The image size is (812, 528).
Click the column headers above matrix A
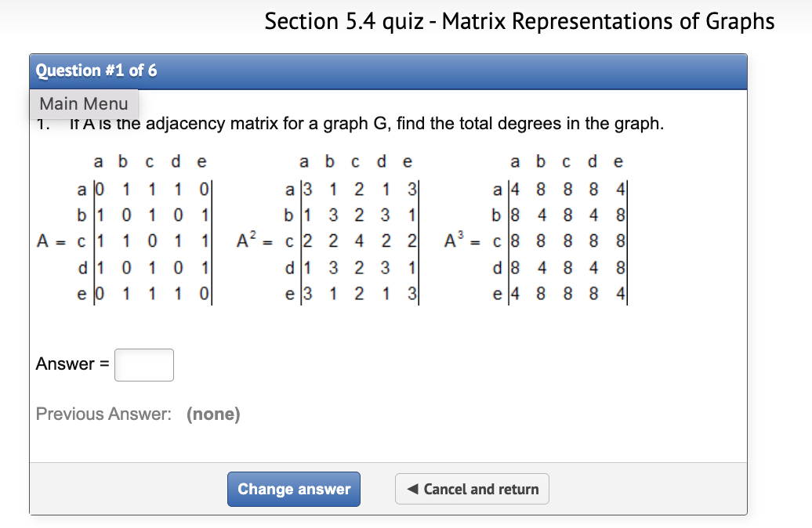coord(149,161)
